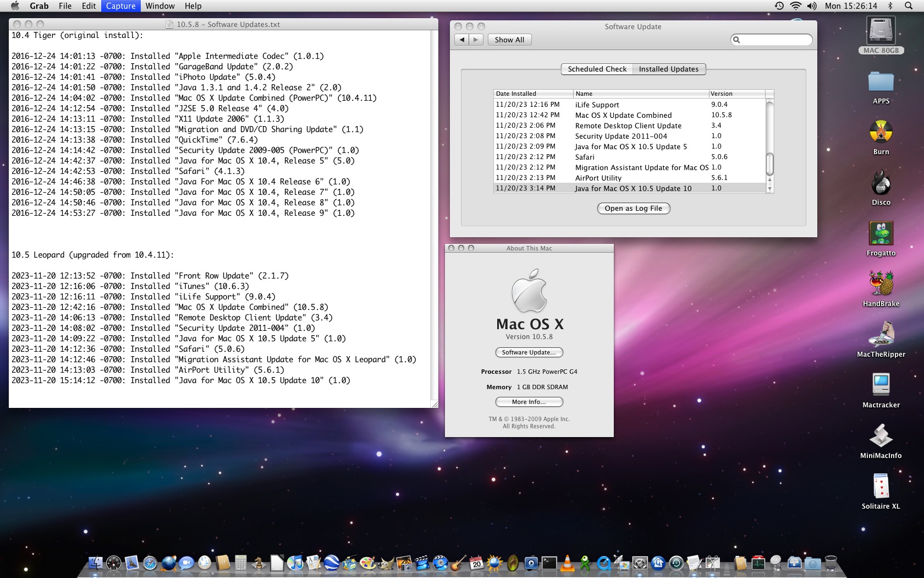This screenshot has height=578, width=924.
Task: Select the Mactracker desktop icon
Action: point(881,385)
